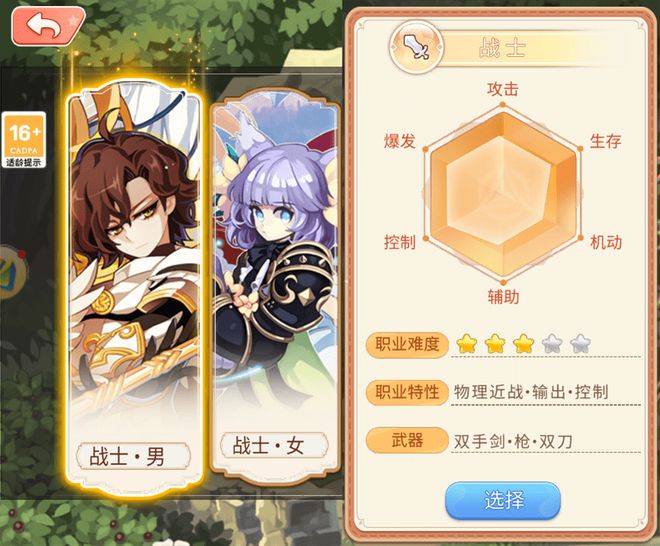Screen dimensions: 660x546
Task: Click the red back arrow button
Action: click(x=48, y=25)
